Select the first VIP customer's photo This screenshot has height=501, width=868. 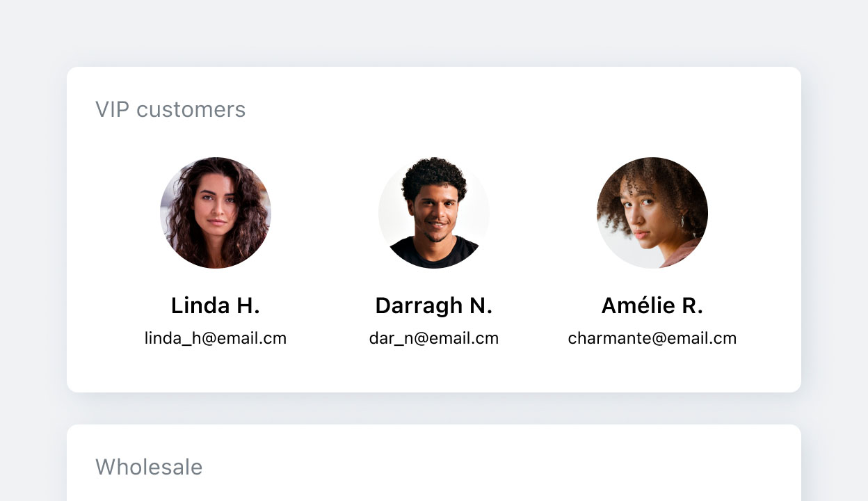[216, 213]
